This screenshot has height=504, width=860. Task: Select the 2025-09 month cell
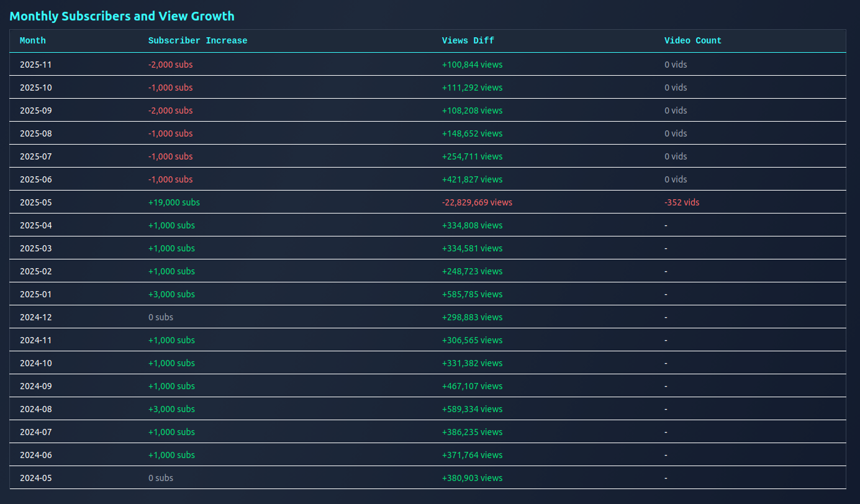tap(36, 110)
